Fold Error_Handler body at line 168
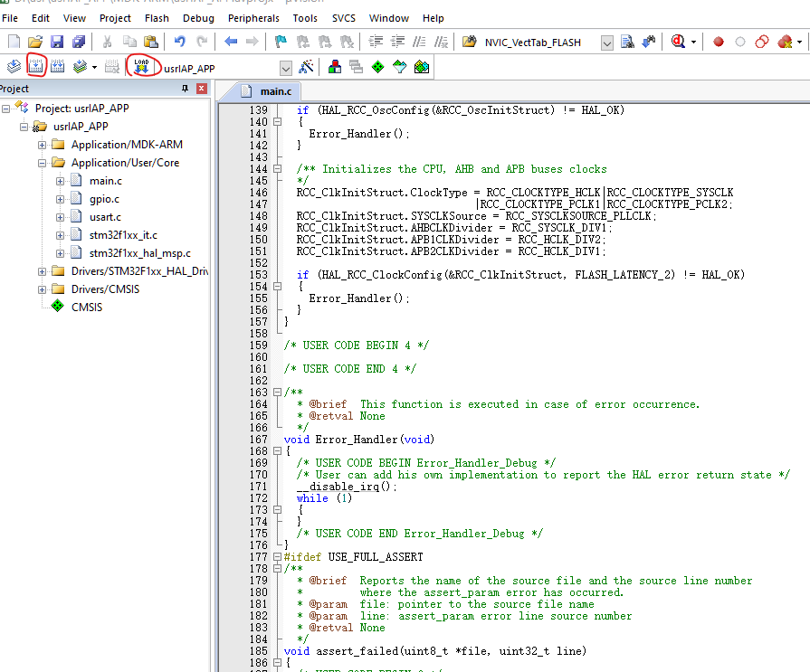This screenshot has height=672, width=810. [278, 451]
